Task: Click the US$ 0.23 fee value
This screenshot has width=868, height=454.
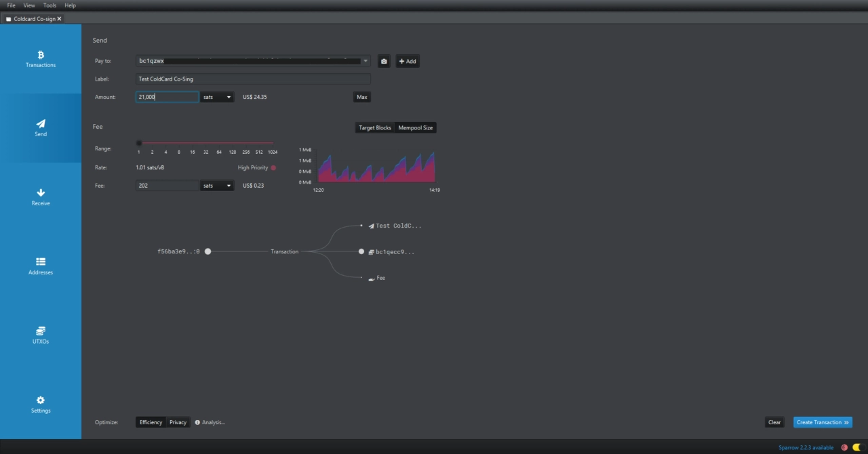Action: coord(254,186)
